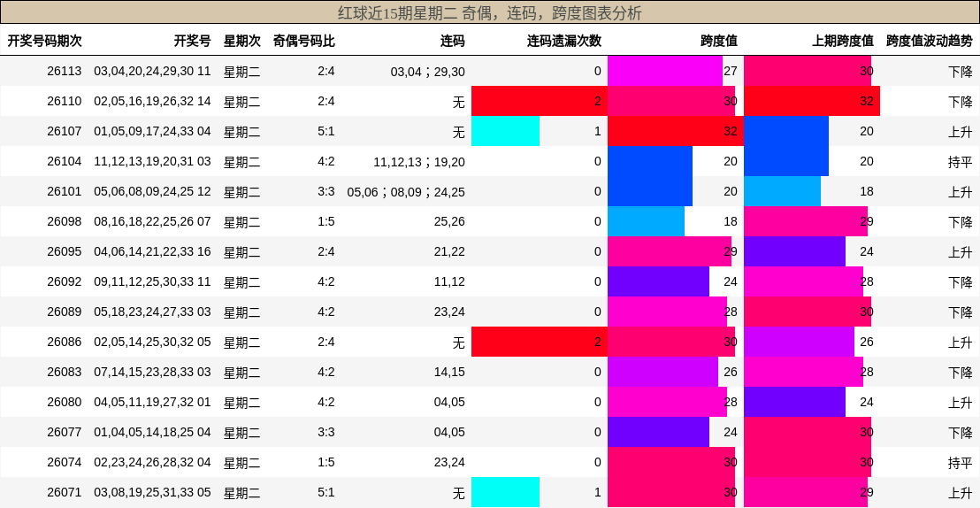Click the 持平 trend in row 26104
Viewport: 980px width, 508px height.
coord(960,162)
